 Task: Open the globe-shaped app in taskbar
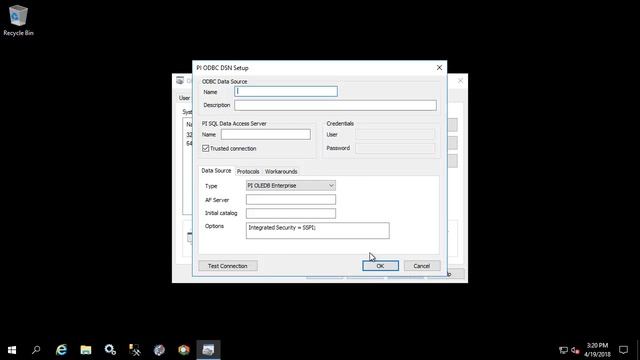click(159, 350)
